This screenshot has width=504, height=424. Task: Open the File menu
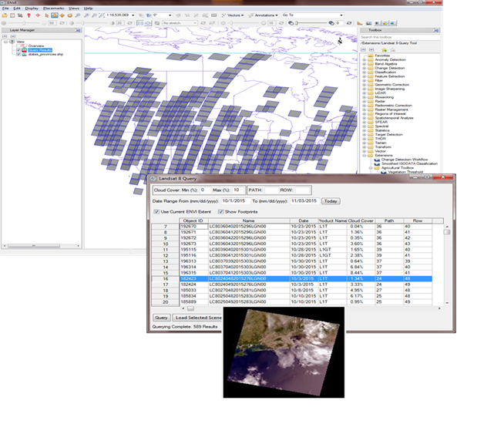coord(5,8)
